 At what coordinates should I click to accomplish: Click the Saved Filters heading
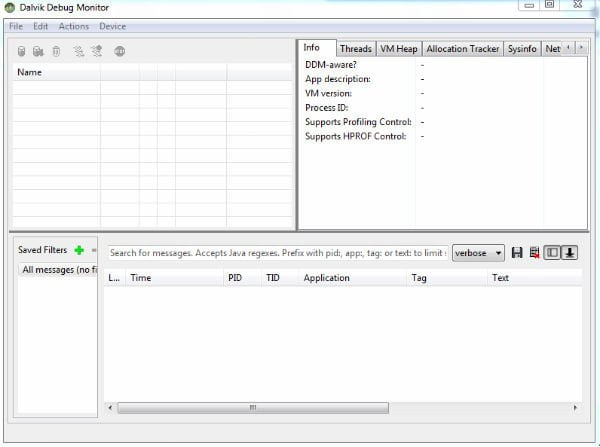point(42,250)
